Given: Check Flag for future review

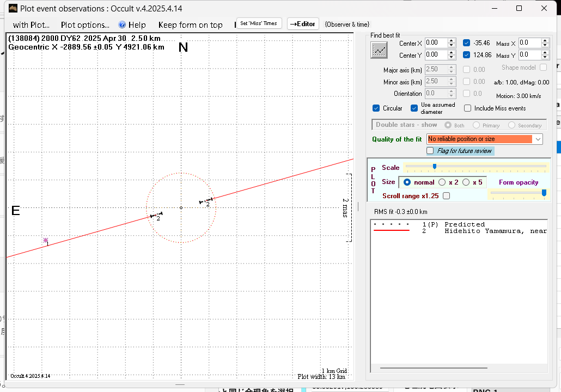Looking at the screenshot, I should (x=431, y=151).
